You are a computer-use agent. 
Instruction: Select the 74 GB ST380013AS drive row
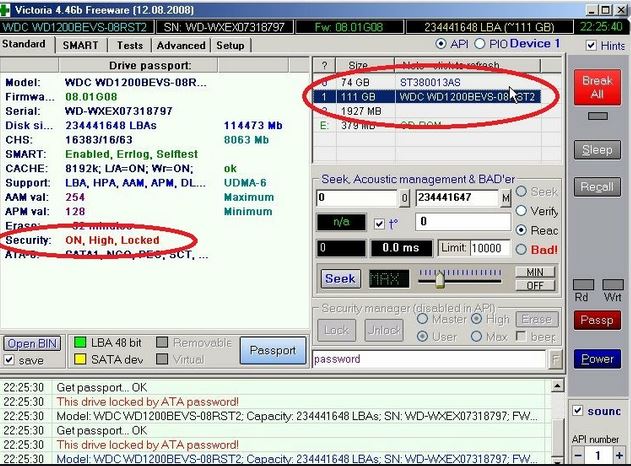click(427, 82)
